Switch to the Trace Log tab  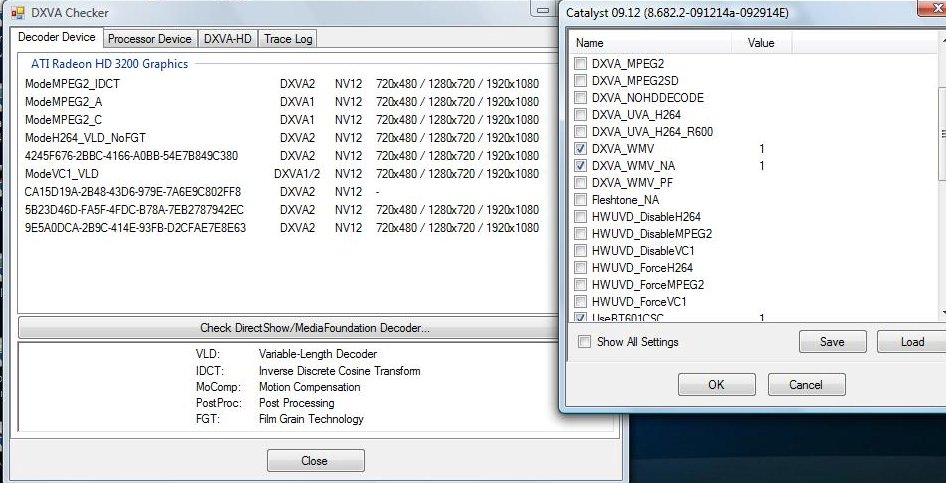(x=288, y=39)
